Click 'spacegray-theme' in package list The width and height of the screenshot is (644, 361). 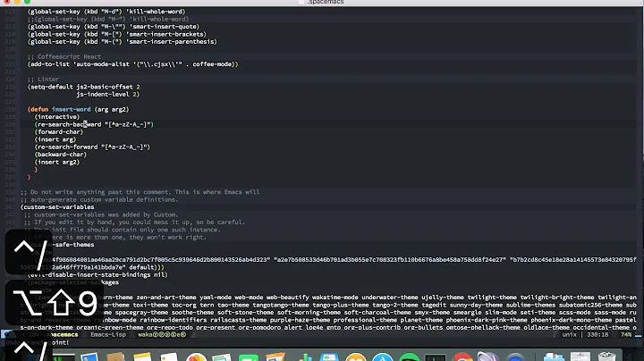pyautogui.click(x=141, y=312)
